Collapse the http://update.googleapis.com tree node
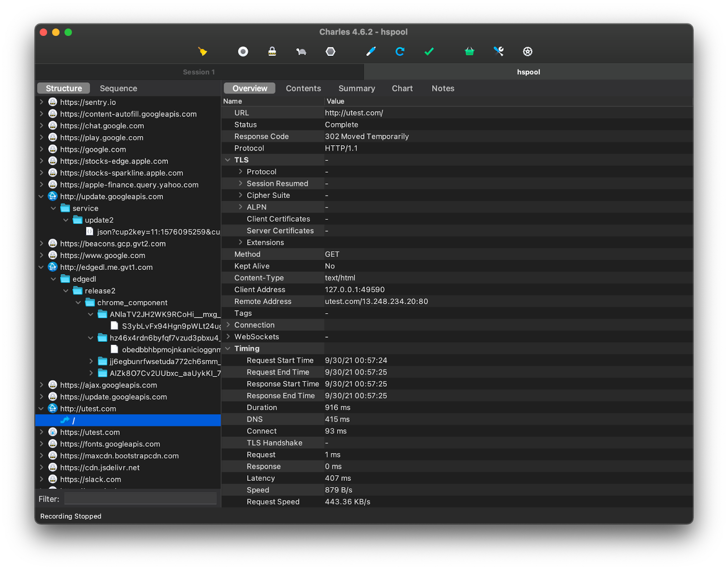This screenshot has height=570, width=728. tap(41, 196)
